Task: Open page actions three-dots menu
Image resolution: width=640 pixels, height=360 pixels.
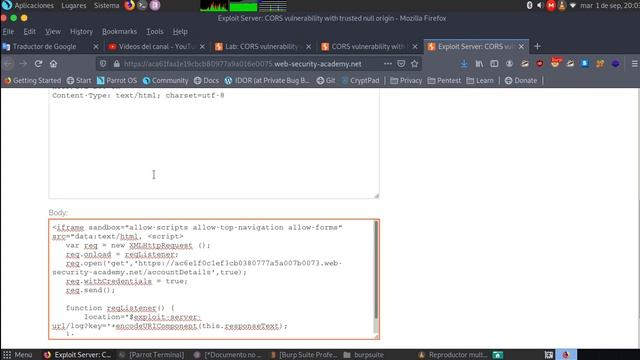Action: (388, 64)
